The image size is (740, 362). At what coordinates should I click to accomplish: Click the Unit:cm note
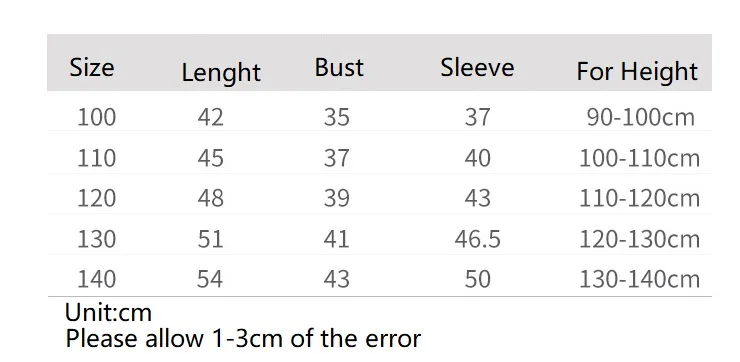(108, 312)
